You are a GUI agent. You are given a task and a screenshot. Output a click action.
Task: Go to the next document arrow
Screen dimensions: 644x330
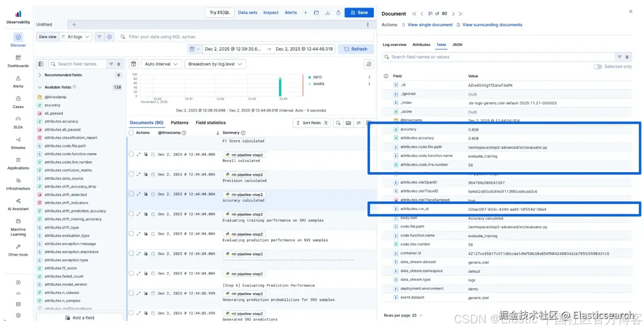pos(453,14)
